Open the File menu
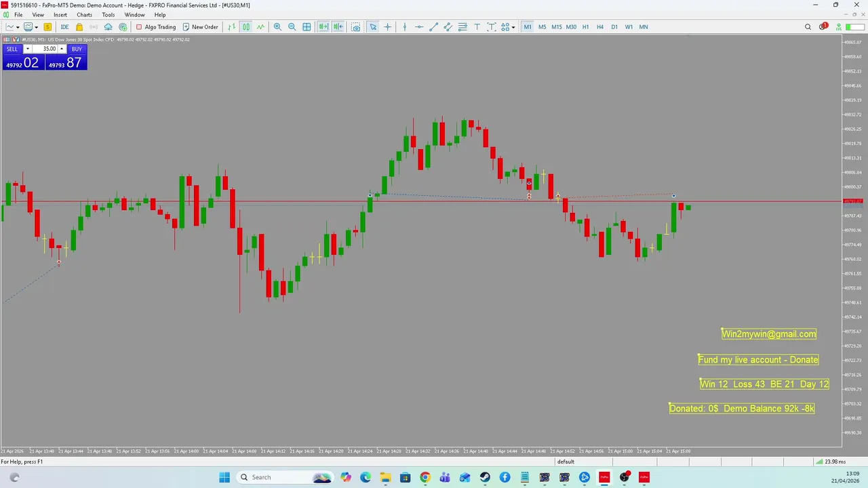868x488 pixels. [18, 15]
